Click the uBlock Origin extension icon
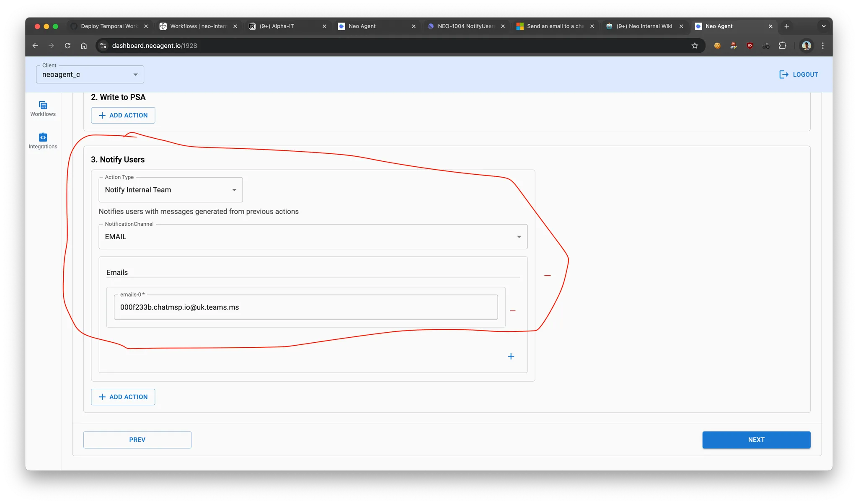Viewport: 858px width, 504px height. click(750, 46)
